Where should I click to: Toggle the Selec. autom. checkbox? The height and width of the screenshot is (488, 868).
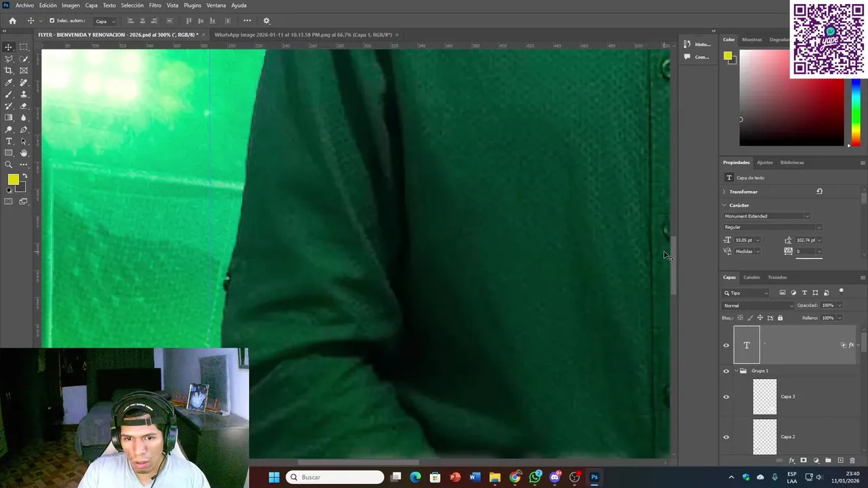[52, 21]
